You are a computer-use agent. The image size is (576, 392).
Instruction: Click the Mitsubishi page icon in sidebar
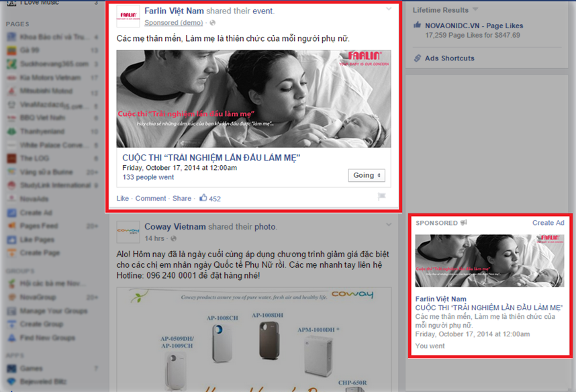[12, 91]
